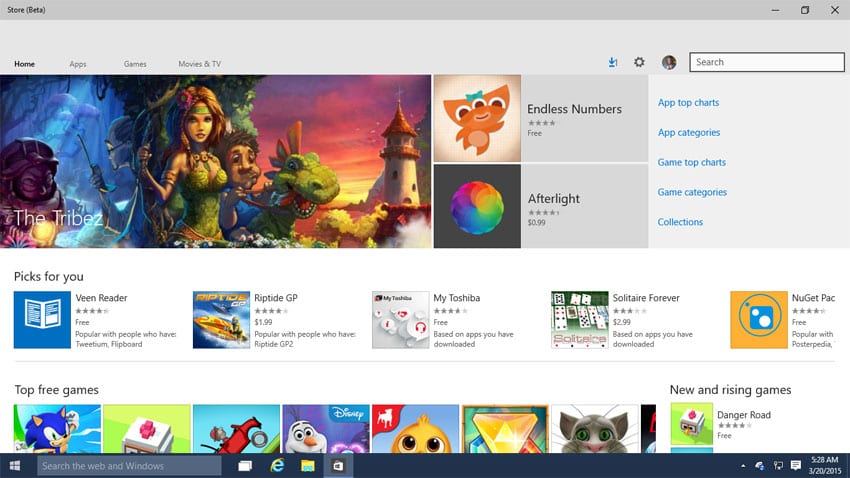Switch to the Games tab
Screen dimensions: 850x478
[x=135, y=64]
